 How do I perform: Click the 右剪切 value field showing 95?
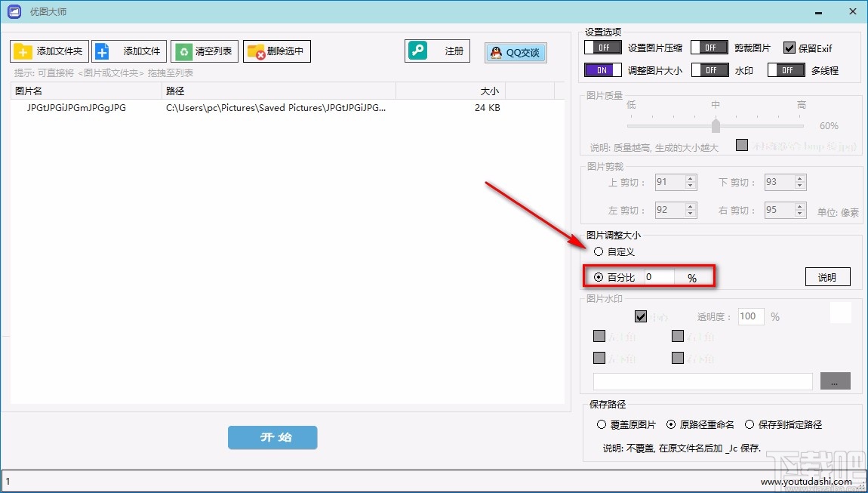coord(780,211)
